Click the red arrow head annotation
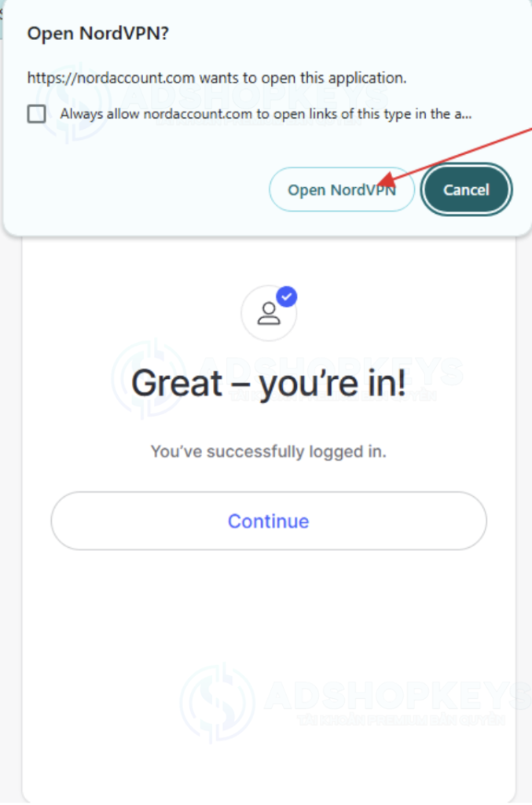 (387, 179)
